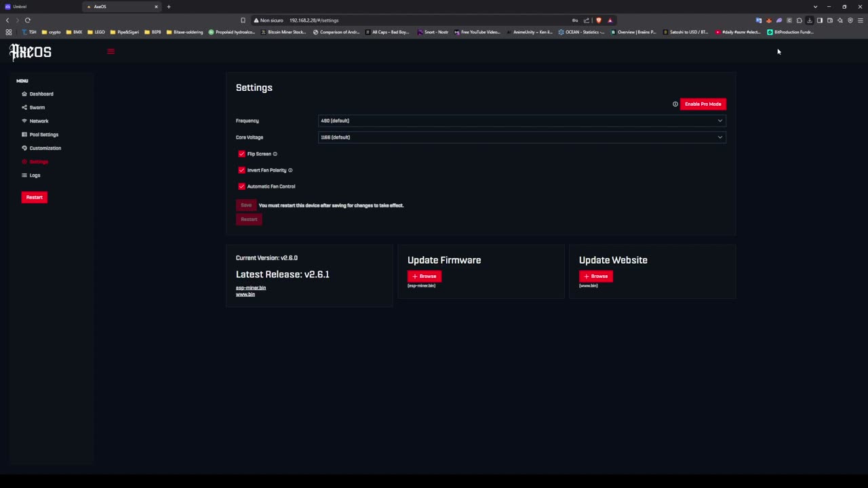
Task: Click the red Restart button in sidebar
Action: pyautogui.click(x=34, y=197)
